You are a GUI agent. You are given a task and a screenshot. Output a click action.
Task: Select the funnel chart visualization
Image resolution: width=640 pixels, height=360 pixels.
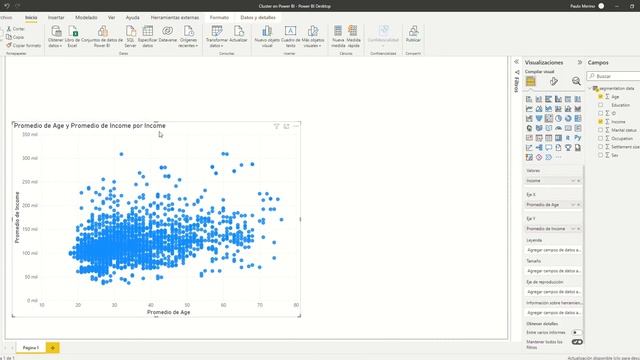coord(539,119)
